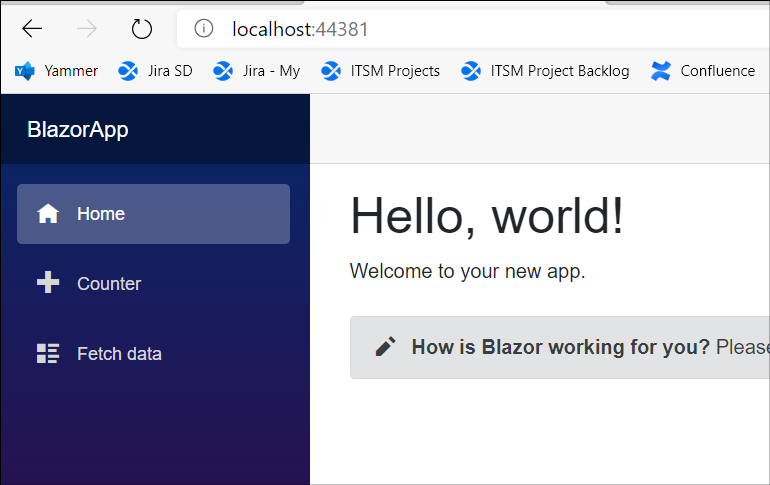Image resolution: width=770 pixels, height=485 pixels.
Task: Open site information icon in address bar
Action: (203, 28)
